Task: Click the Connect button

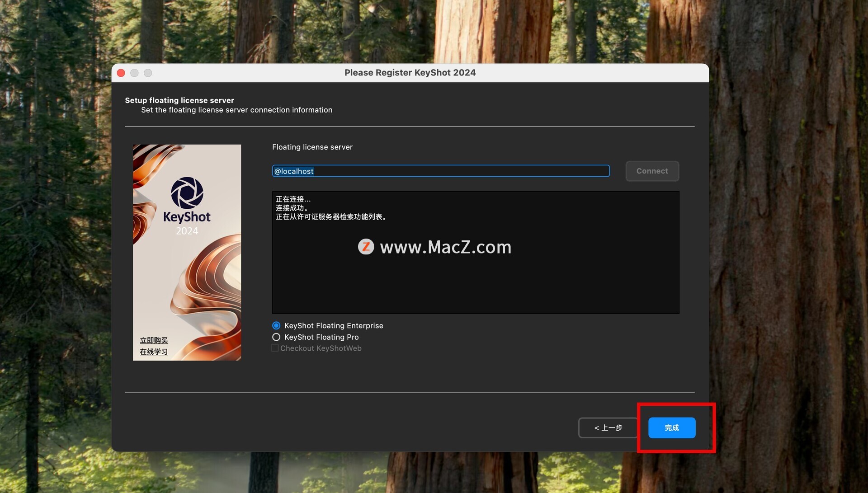Action: (x=652, y=171)
